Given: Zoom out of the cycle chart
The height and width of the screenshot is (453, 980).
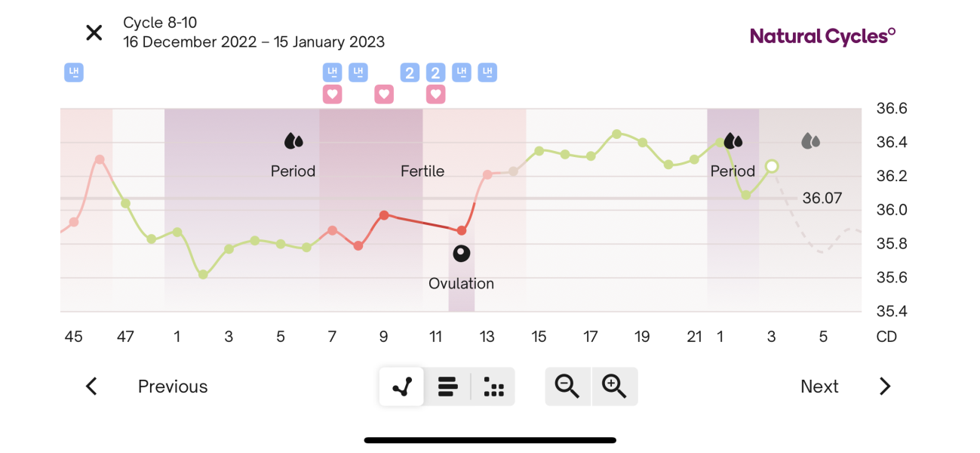Looking at the screenshot, I should tap(568, 386).
